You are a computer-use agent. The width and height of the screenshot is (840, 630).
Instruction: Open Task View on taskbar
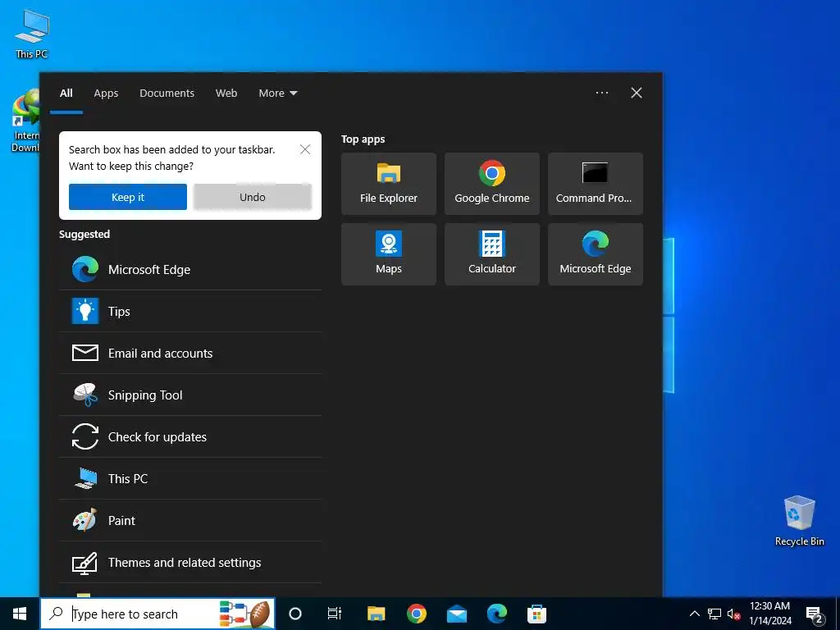tap(335, 614)
